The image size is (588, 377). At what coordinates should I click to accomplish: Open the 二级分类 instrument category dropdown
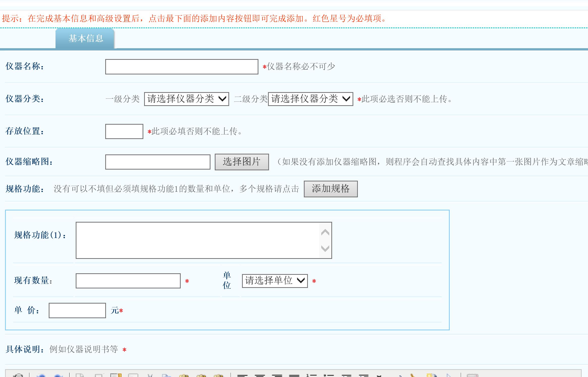pyautogui.click(x=310, y=99)
